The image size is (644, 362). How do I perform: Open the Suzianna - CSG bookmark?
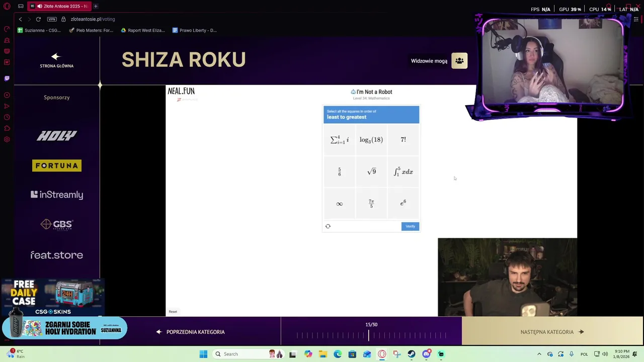pos(39,30)
